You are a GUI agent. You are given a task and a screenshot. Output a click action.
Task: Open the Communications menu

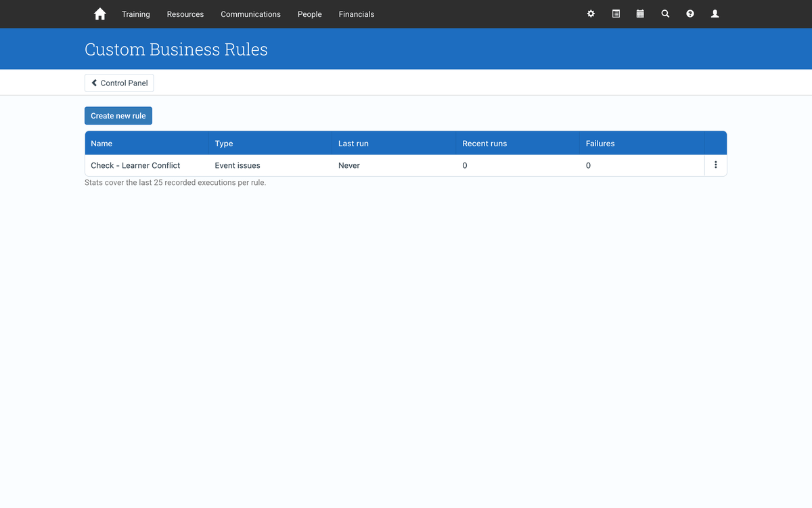point(250,14)
